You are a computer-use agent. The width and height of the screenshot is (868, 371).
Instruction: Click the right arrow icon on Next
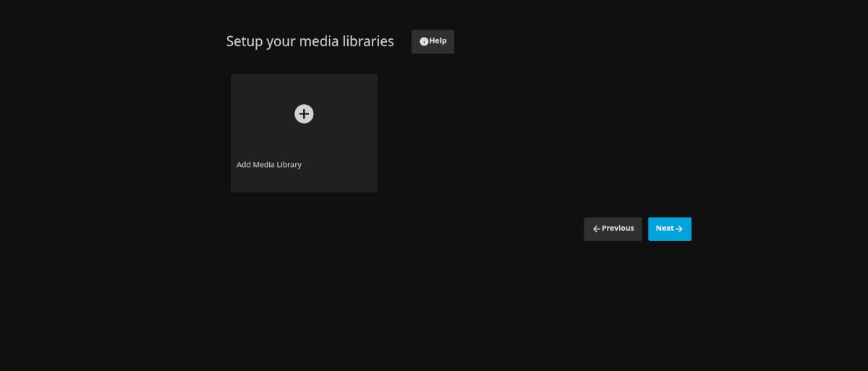coord(679,229)
